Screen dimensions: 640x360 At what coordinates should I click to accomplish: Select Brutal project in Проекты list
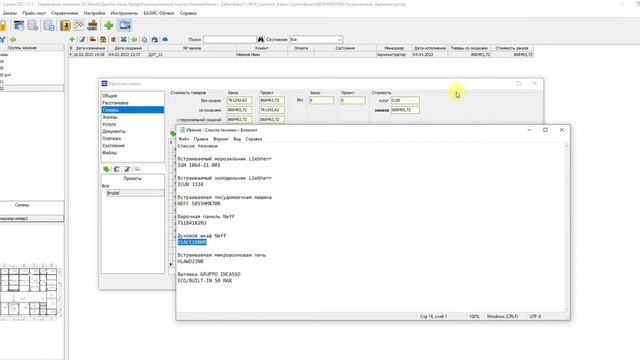135,193
